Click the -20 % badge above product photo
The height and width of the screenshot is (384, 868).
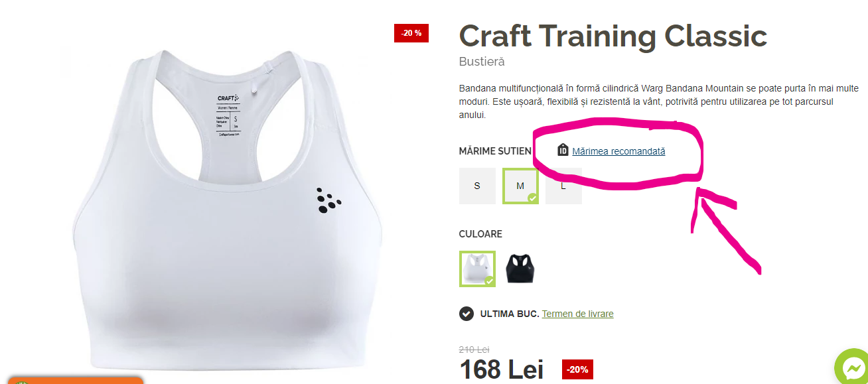tap(411, 33)
